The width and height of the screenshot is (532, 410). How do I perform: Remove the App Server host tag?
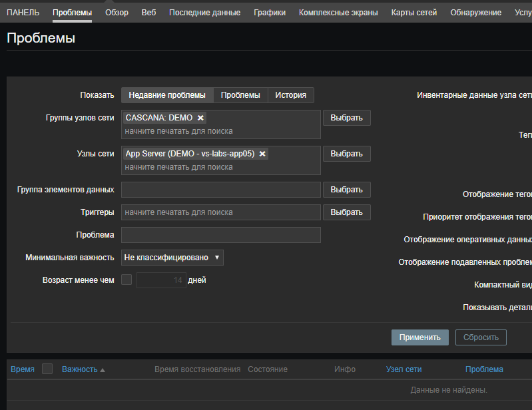click(x=262, y=154)
